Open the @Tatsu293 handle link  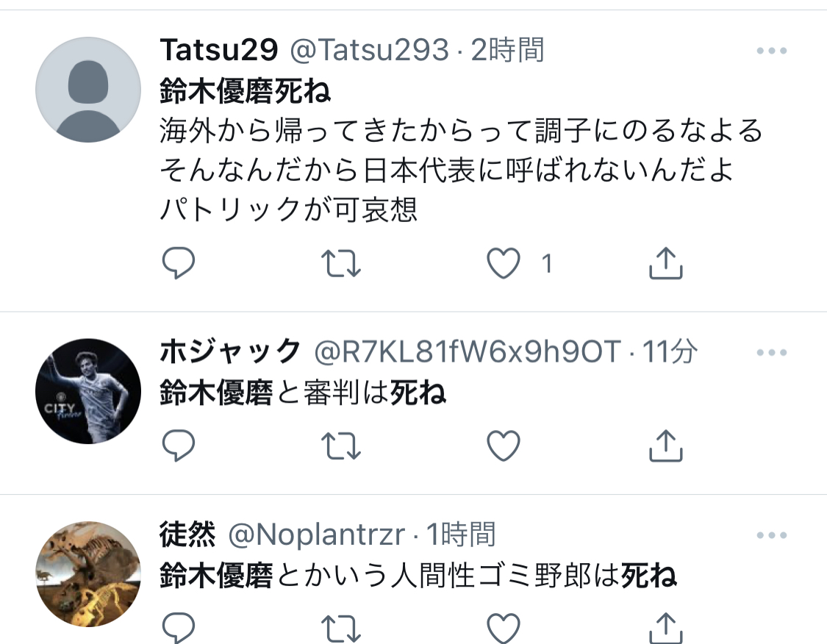pos(369,50)
